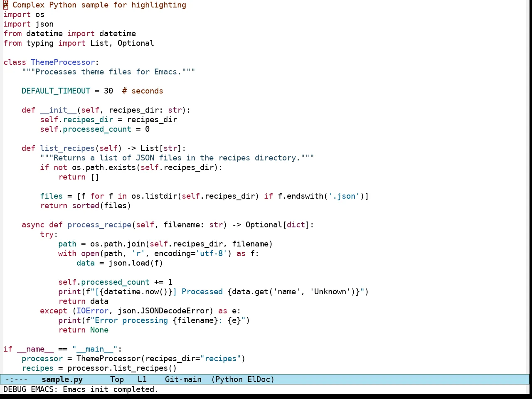Viewport: 532px width, 399px height.
Task: Click the 'Processes theme files for Emacs' docstring
Action: [108, 72]
